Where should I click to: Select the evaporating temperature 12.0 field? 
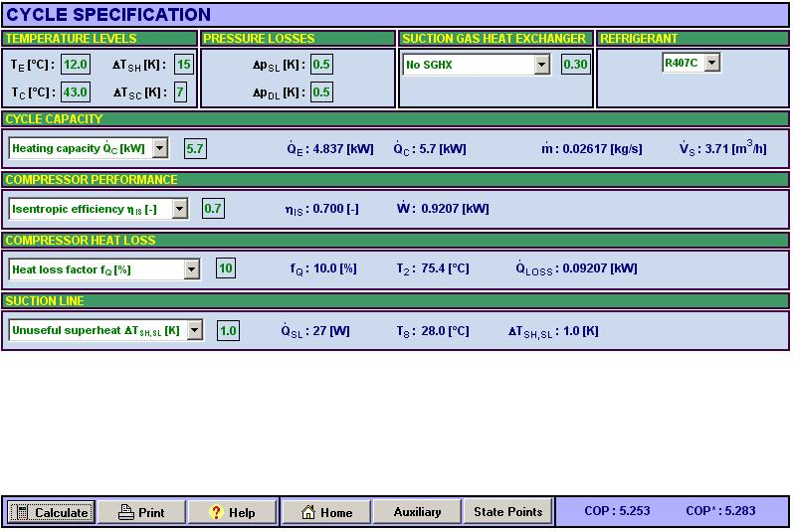76,65
